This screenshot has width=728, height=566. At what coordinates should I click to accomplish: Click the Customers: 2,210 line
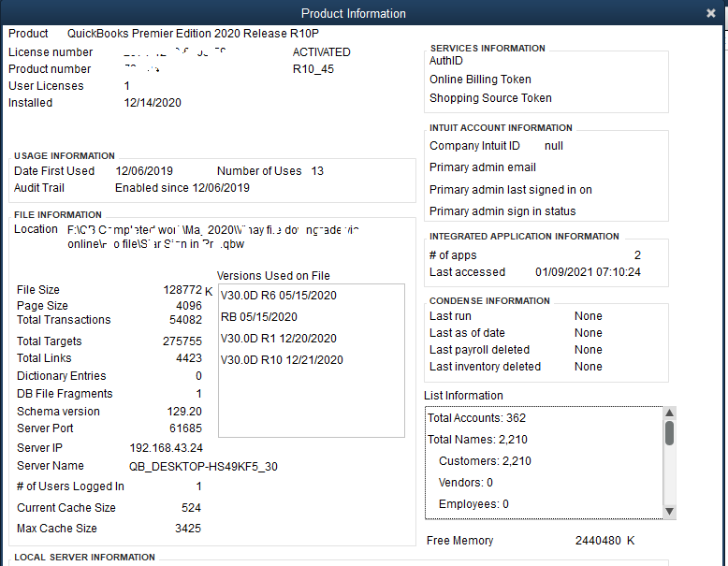point(485,461)
